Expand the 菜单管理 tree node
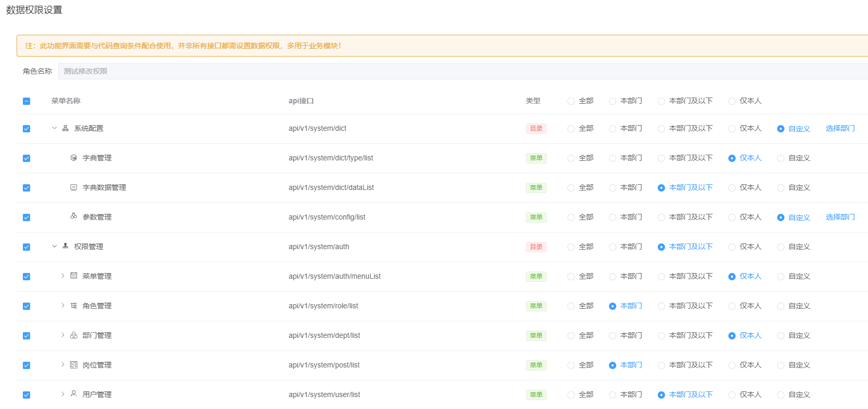Screen dimensions: 868x409 (63, 276)
